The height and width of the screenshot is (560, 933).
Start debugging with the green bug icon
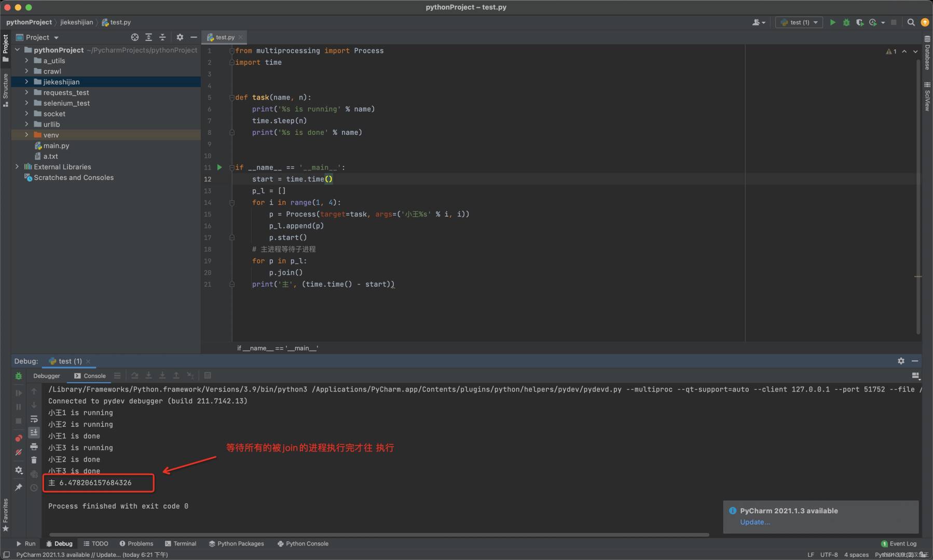[846, 22]
